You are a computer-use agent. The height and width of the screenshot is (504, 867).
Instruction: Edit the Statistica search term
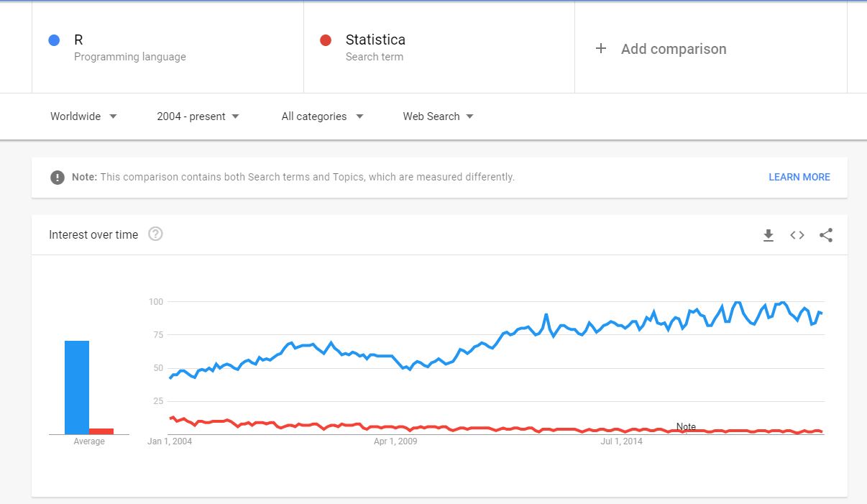375,47
